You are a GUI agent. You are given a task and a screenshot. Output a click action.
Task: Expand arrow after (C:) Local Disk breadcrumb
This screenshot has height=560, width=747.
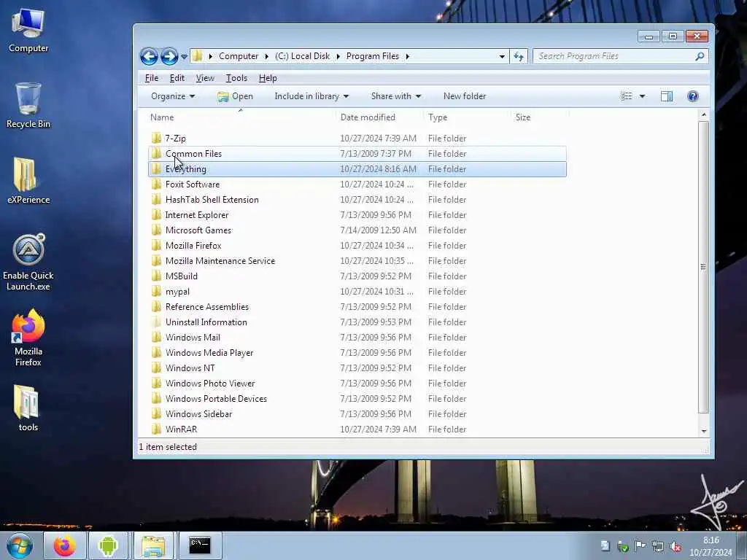(x=338, y=56)
